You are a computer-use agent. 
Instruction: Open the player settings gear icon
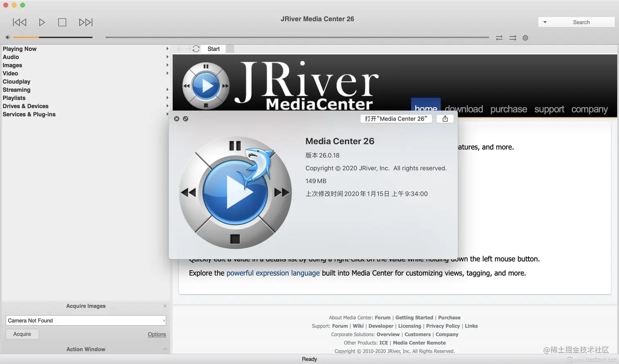(525, 38)
